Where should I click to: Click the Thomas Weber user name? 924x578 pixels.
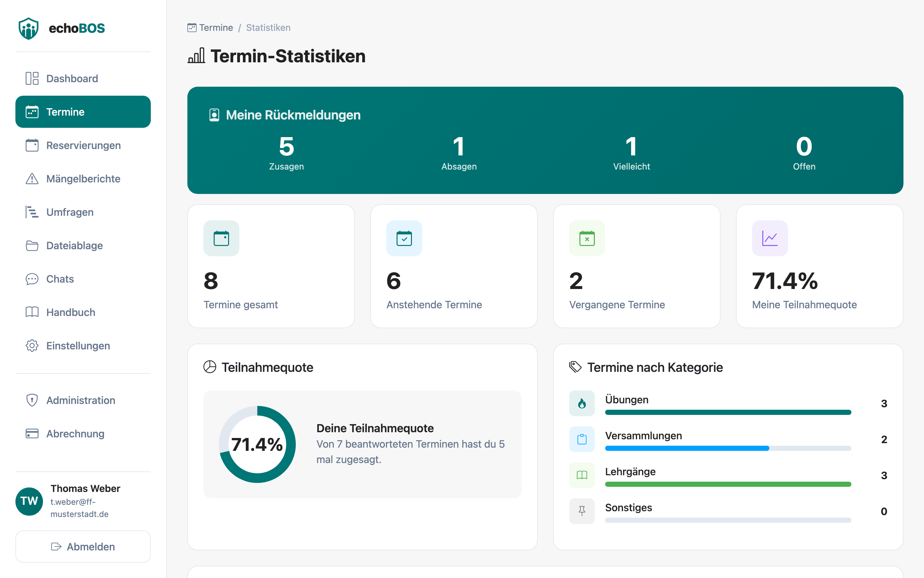pyautogui.click(x=85, y=488)
